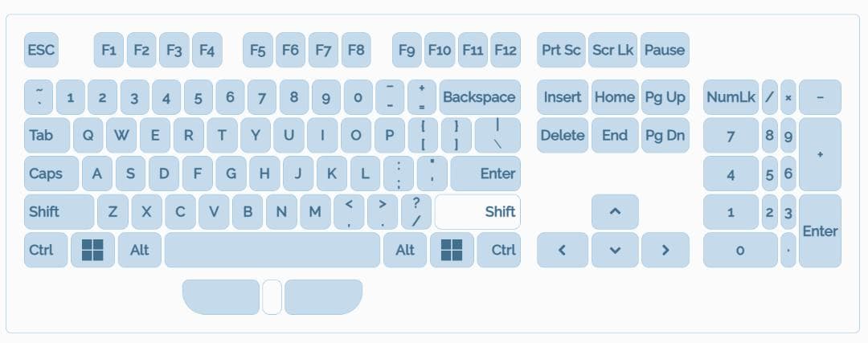Click the F5 function key

257,50
